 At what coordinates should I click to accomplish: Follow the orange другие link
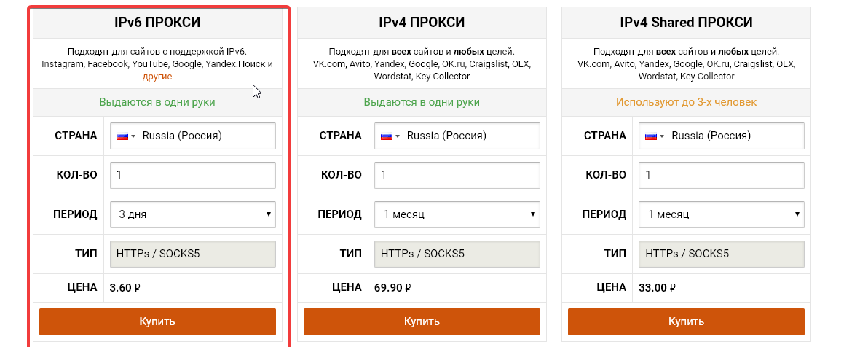[157, 76]
